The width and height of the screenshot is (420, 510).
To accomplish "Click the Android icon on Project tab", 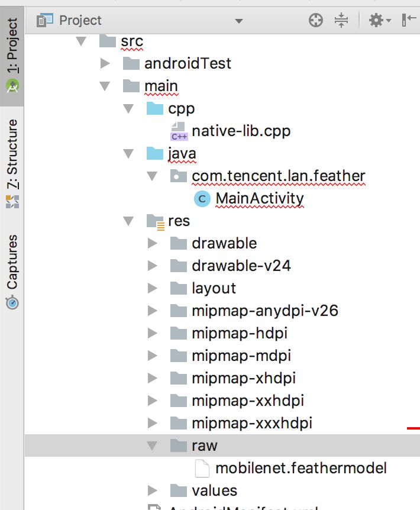I will tap(12, 86).
